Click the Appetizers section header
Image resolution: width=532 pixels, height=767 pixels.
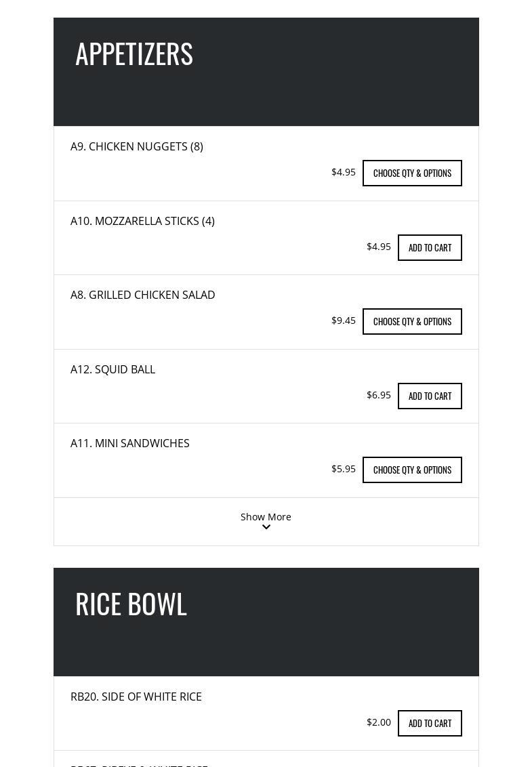(134, 54)
